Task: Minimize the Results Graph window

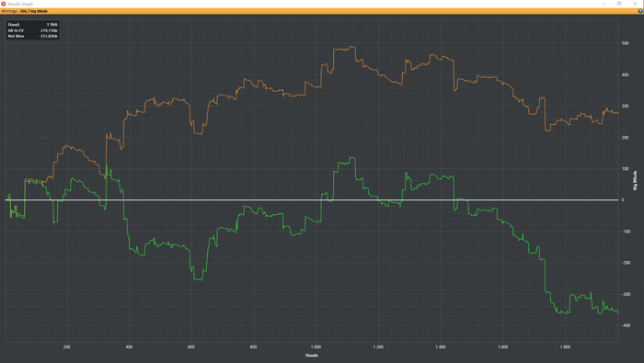Action: [x=604, y=4]
